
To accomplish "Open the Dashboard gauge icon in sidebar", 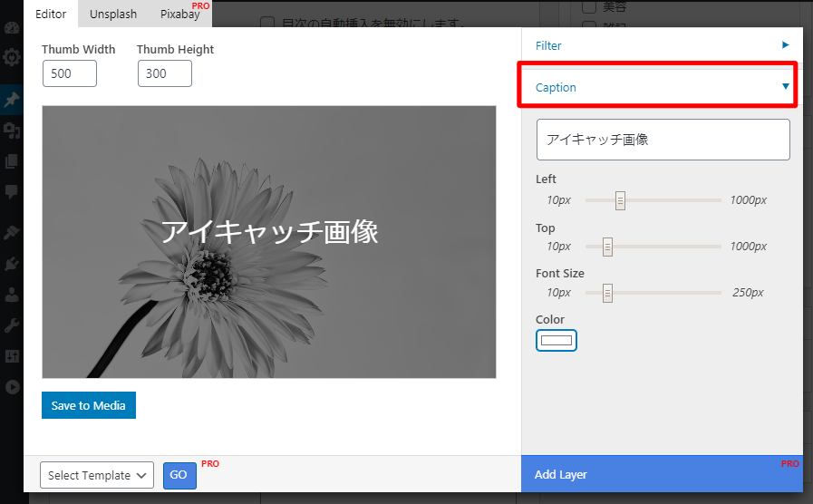I will tap(12, 28).
